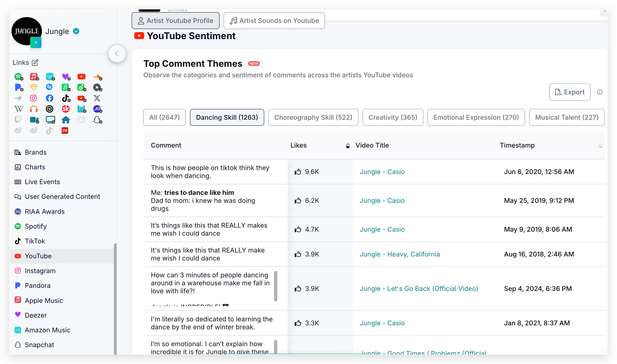
Task: Open the Songkick link icon
Action: (65, 109)
